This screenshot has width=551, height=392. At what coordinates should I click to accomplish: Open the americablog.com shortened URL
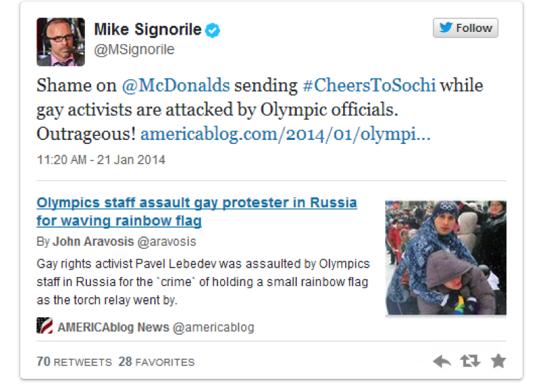coord(285,135)
